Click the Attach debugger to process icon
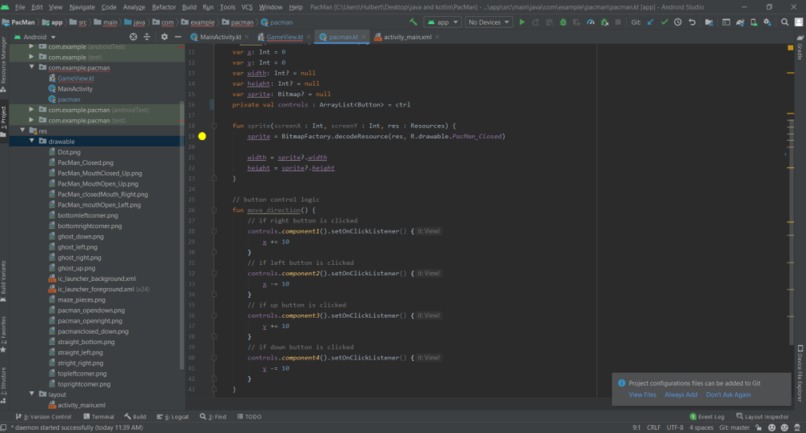The height and width of the screenshot is (433, 806). (x=604, y=22)
